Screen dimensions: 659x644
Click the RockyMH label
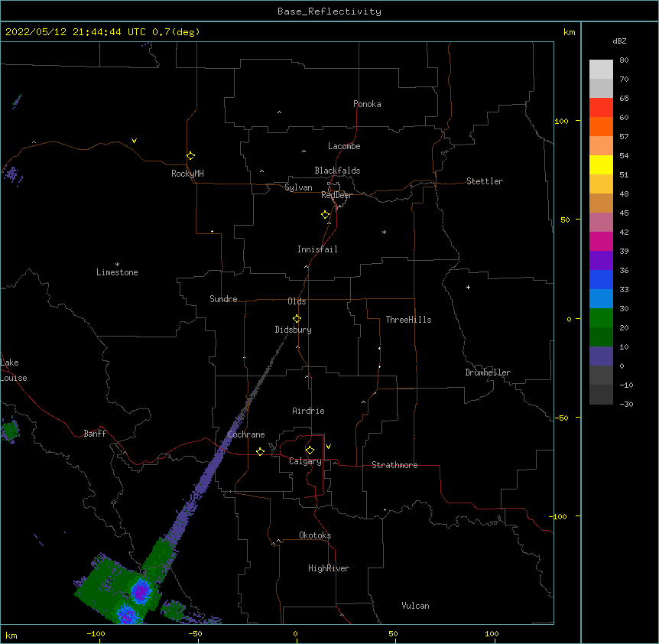(187, 174)
